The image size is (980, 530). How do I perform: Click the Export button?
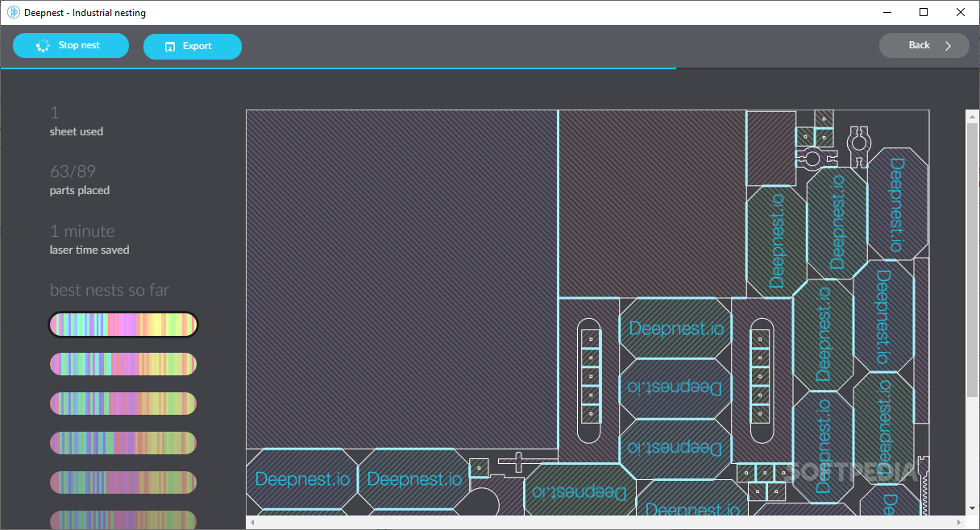(x=193, y=46)
